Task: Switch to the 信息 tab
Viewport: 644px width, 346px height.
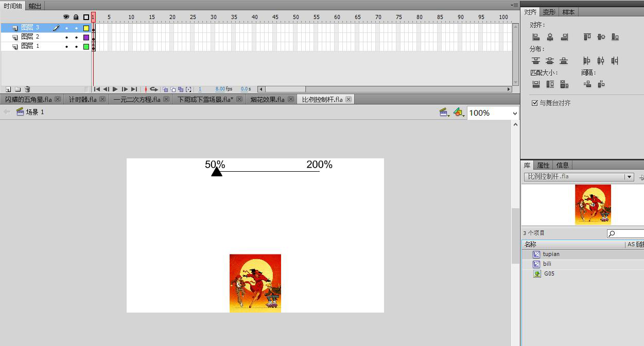Action: pyautogui.click(x=563, y=166)
